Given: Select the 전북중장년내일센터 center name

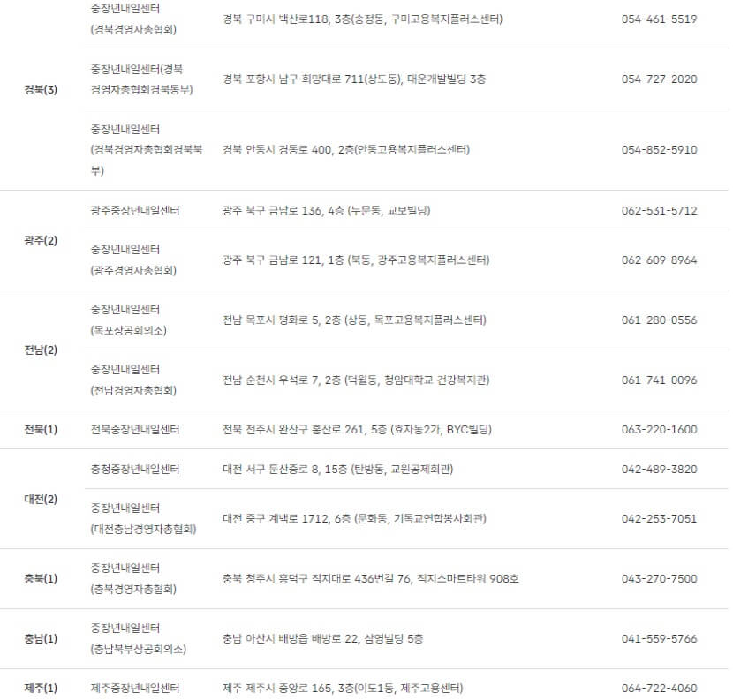Looking at the screenshot, I should coord(135,429).
